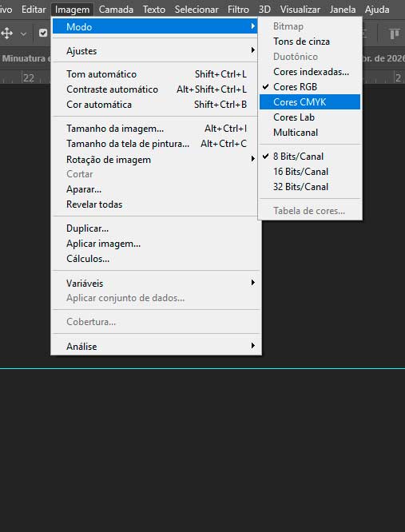This screenshot has height=532, width=405.
Task: Select Cores indexadas mode
Action: 310,72
